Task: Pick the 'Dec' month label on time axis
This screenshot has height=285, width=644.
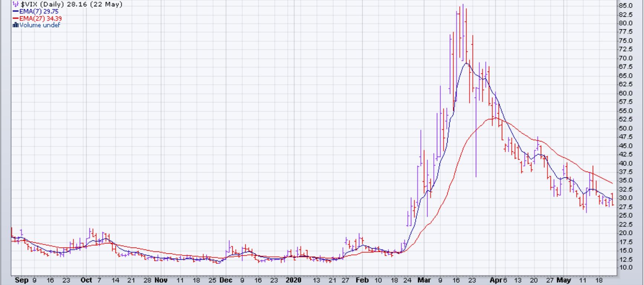Action: (226, 280)
